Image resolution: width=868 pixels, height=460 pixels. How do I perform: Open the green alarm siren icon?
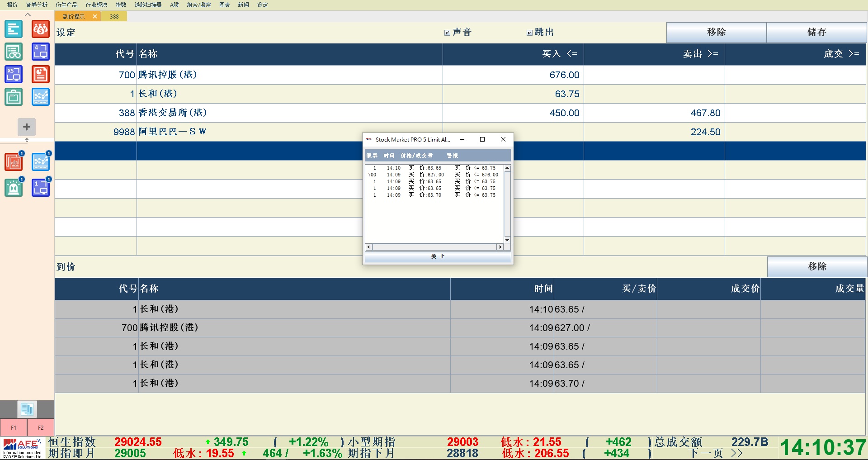(14, 188)
